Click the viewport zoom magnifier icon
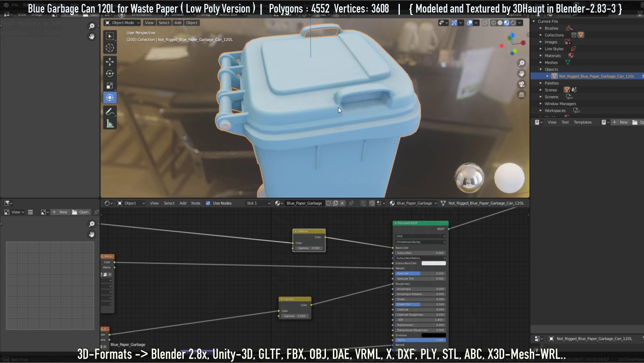The height and width of the screenshot is (363, 644). [521, 63]
